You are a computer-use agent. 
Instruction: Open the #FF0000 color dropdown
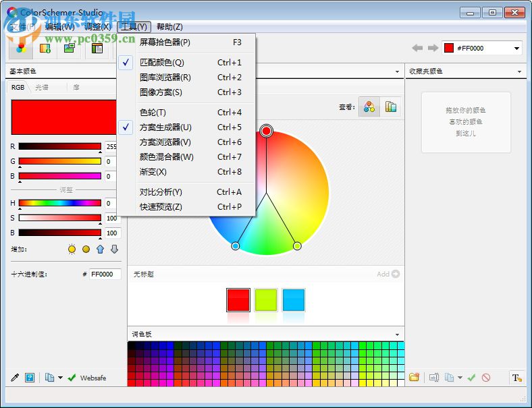[x=516, y=49]
